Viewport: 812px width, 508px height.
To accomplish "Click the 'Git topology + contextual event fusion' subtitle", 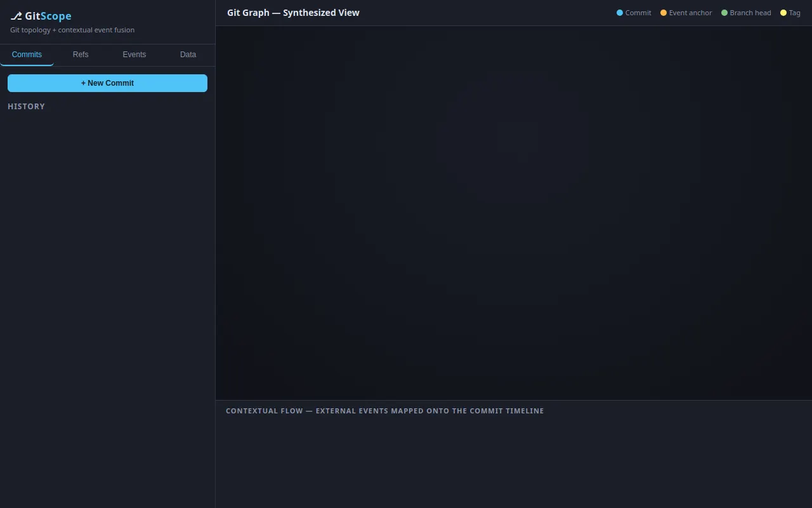I will (x=72, y=30).
